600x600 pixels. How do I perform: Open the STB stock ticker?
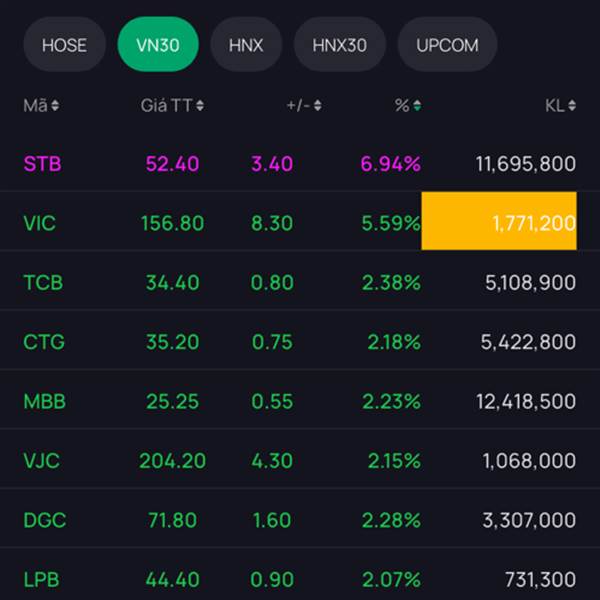(42, 164)
